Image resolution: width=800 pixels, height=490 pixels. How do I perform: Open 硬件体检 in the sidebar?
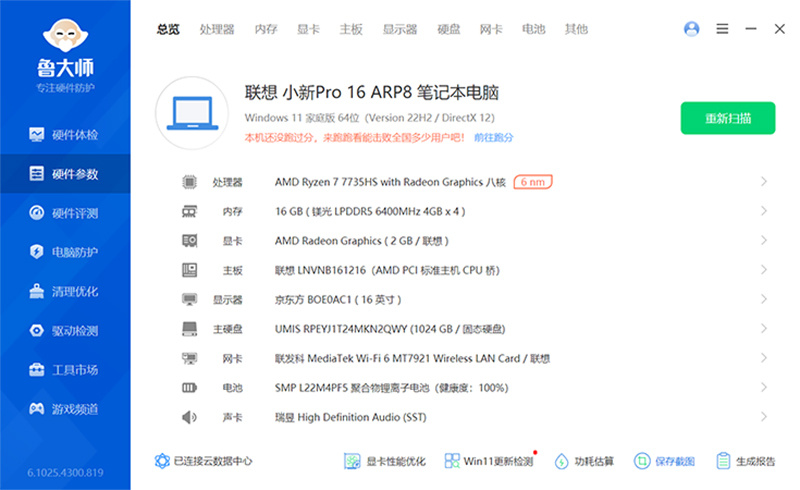(x=65, y=135)
